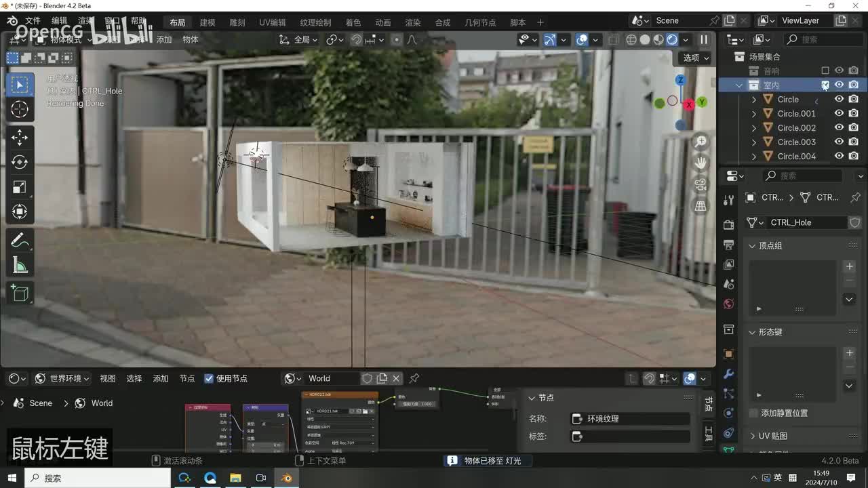Open the Modifiers wrench properties tab
This screenshot has width=868, height=488.
point(729,373)
